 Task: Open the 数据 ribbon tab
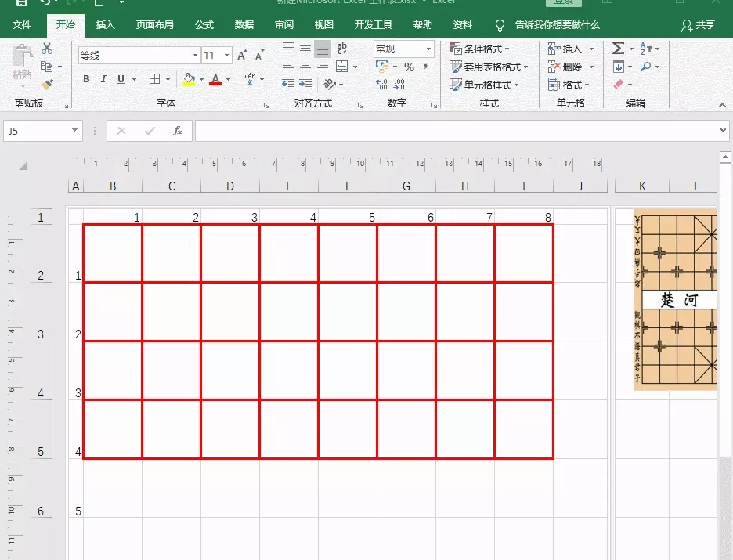[x=244, y=24]
